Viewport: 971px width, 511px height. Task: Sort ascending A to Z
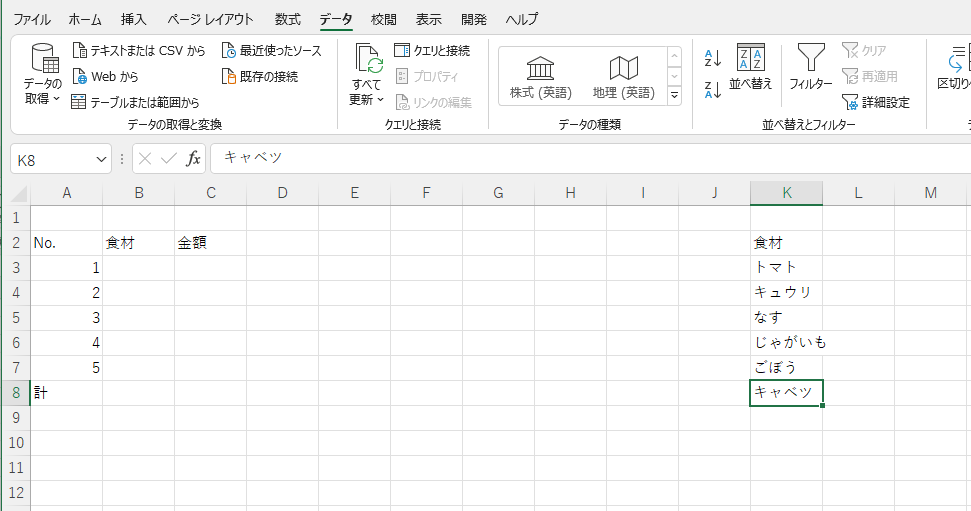click(x=713, y=58)
